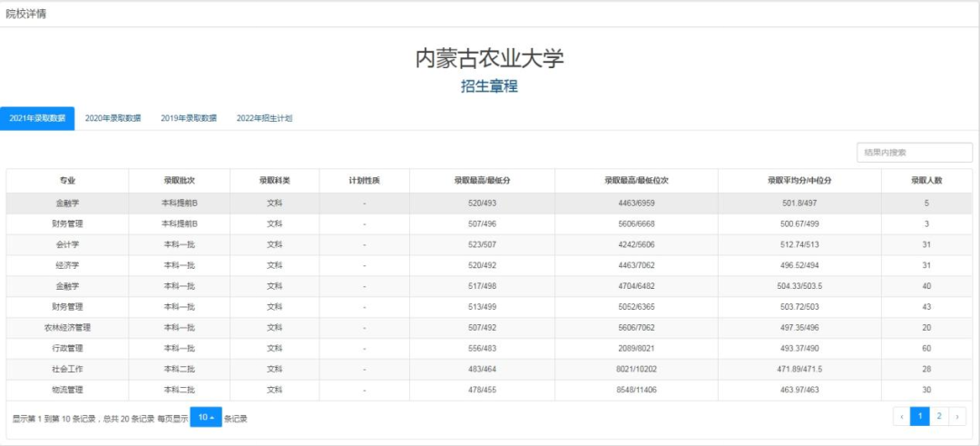This screenshot has width=980, height=446.
Task: Click the 4242/5606 rank cell
Action: [636, 244]
